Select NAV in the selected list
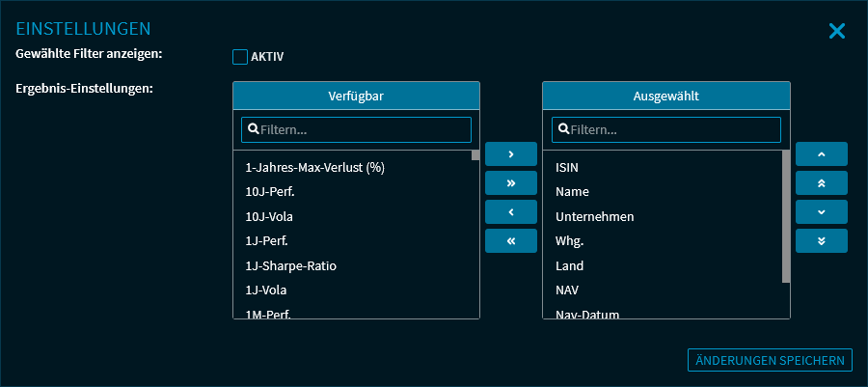Screen dimensions: 868x387 [x=568, y=290]
